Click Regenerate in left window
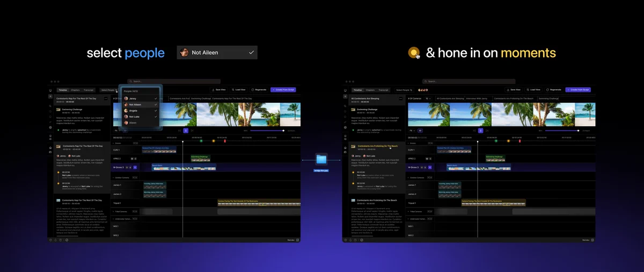The height and width of the screenshot is (272, 644). pyautogui.click(x=259, y=90)
